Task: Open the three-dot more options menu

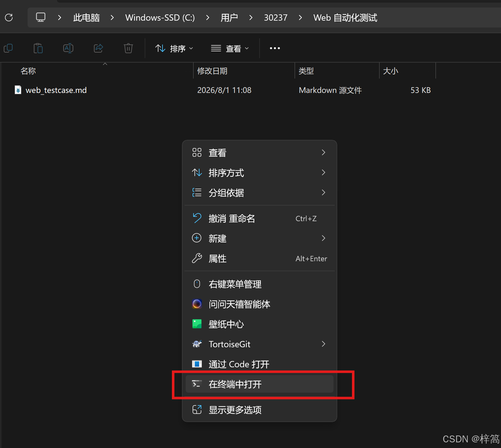Action: click(275, 48)
